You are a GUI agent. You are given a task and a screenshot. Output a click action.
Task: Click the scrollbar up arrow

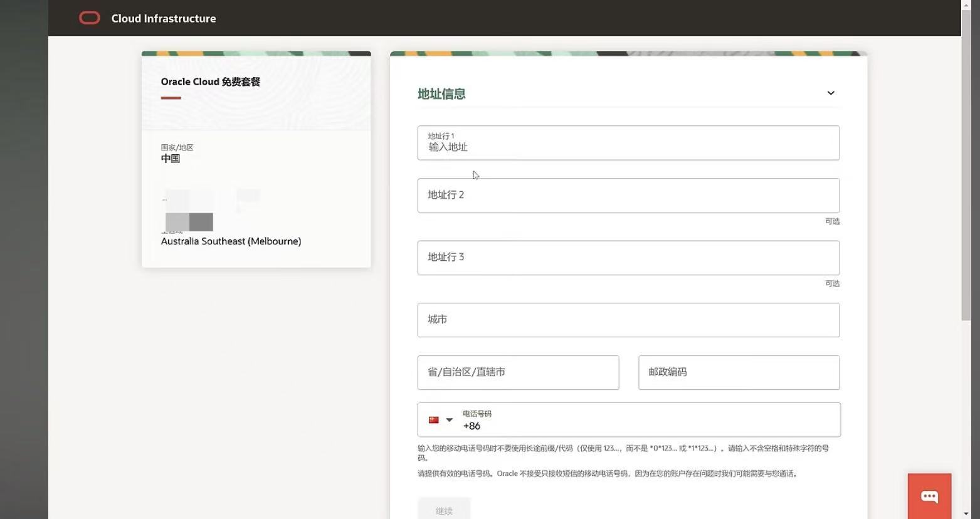click(966, 4)
